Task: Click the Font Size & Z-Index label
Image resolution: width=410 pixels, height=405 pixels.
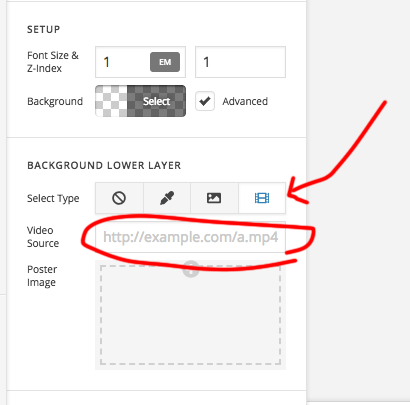Action: point(53,62)
